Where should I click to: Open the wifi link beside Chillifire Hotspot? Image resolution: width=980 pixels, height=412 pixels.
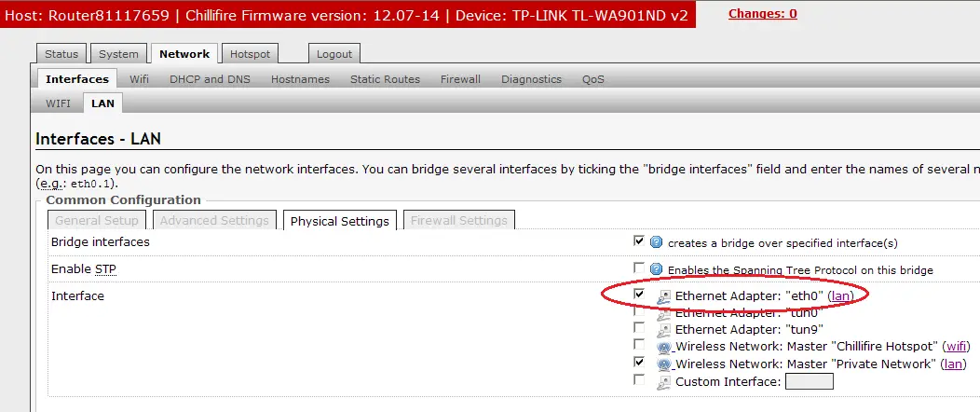955,346
